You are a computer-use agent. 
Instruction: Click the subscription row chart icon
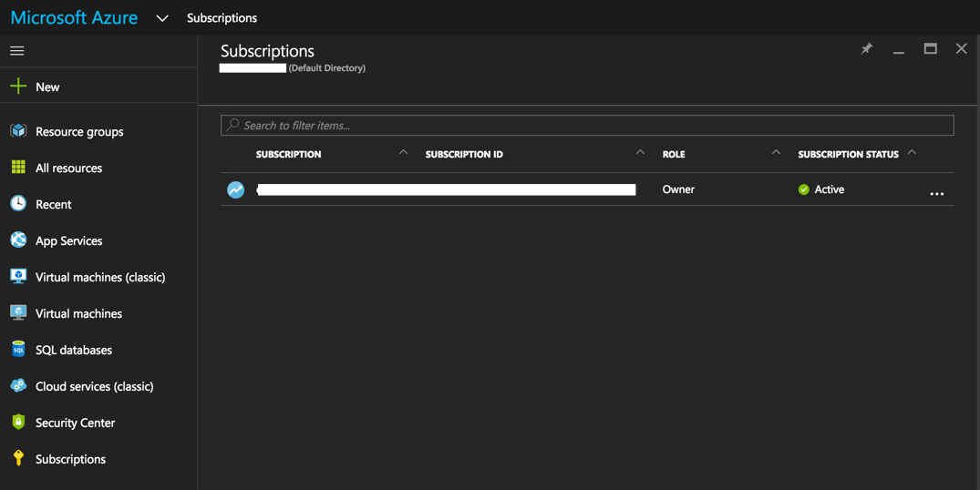click(236, 189)
